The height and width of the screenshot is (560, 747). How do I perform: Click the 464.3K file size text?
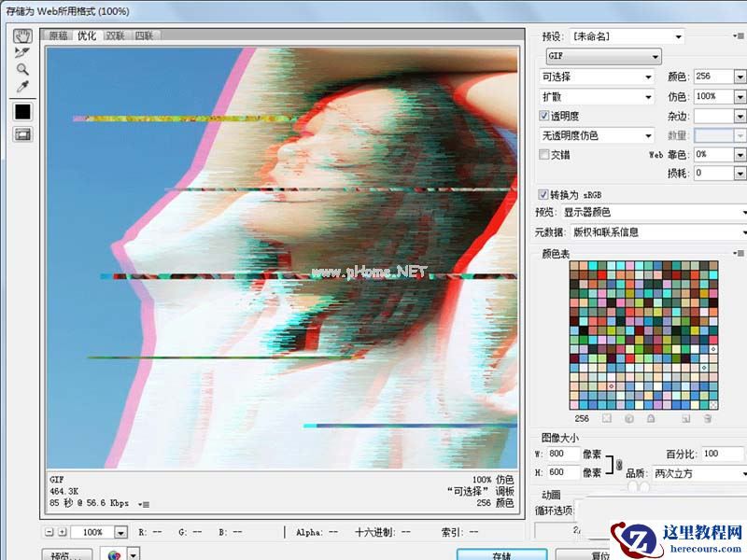[63, 491]
